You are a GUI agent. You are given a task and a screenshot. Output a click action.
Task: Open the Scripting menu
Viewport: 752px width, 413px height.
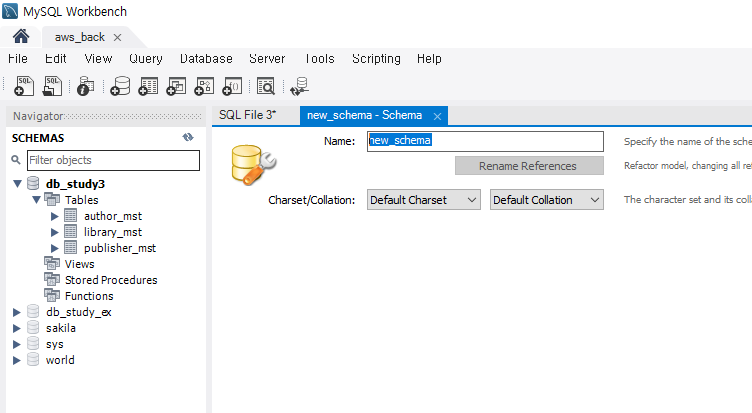click(376, 59)
